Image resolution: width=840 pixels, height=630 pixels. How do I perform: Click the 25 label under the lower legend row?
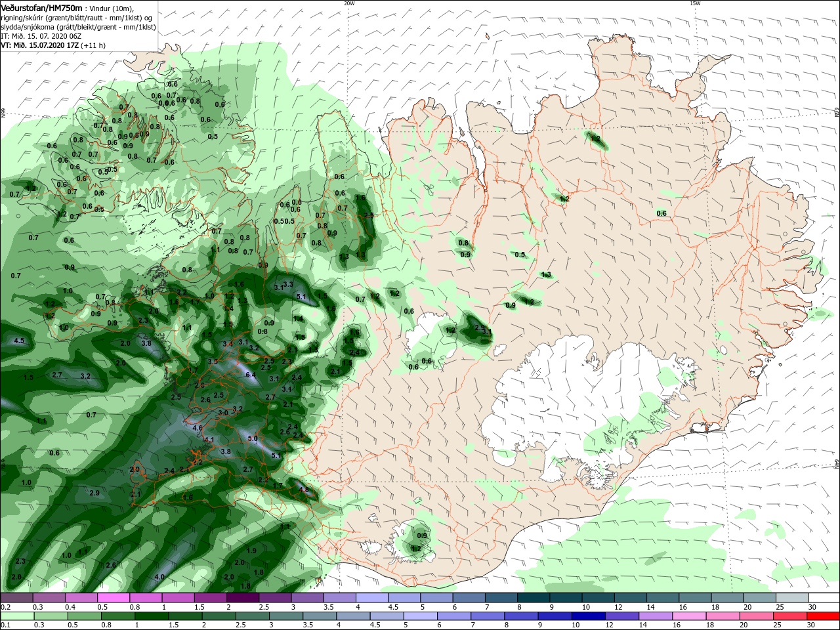click(778, 625)
